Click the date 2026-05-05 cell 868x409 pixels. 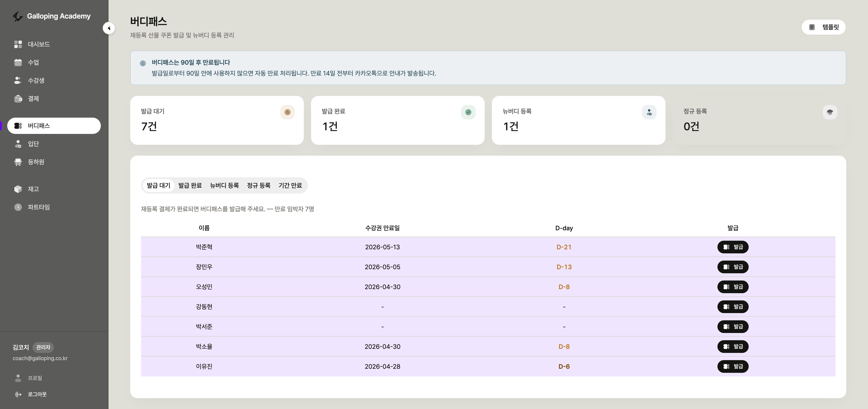click(382, 267)
